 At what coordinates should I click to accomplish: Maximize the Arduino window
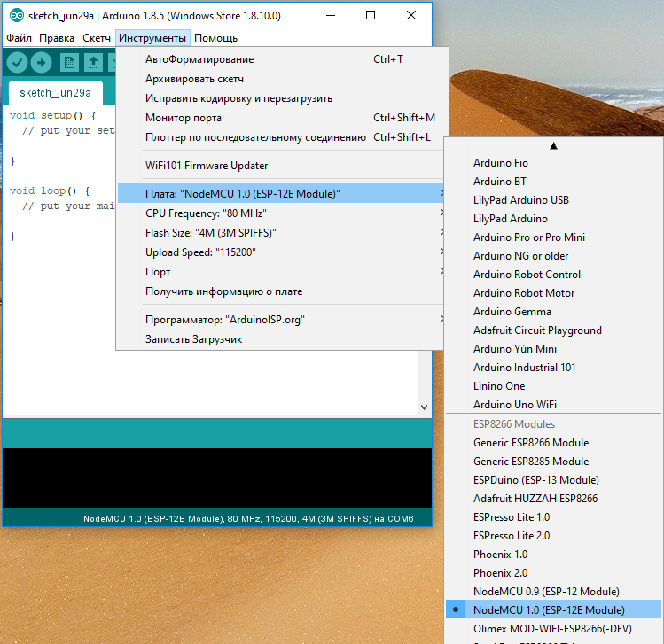pyautogui.click(x=371, y=16)
